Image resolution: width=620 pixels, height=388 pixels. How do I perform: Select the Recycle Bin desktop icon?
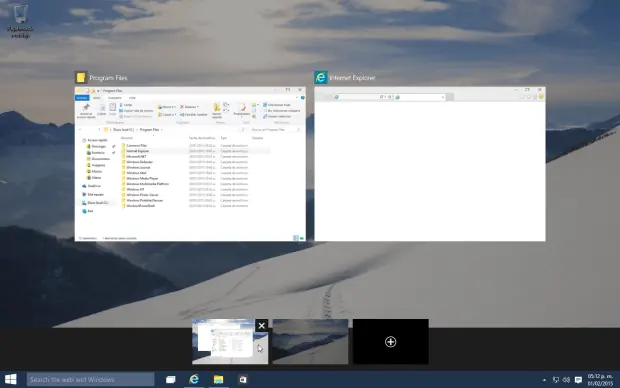pos(20,21)
